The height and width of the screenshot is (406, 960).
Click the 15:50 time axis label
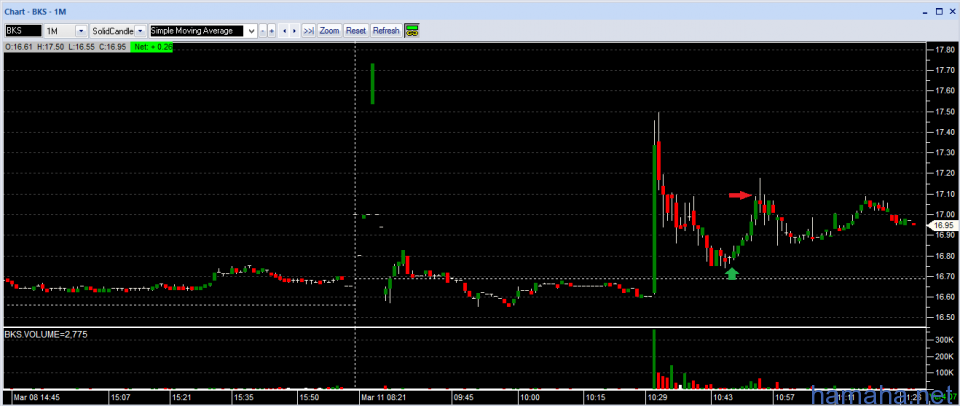point(309,397)
